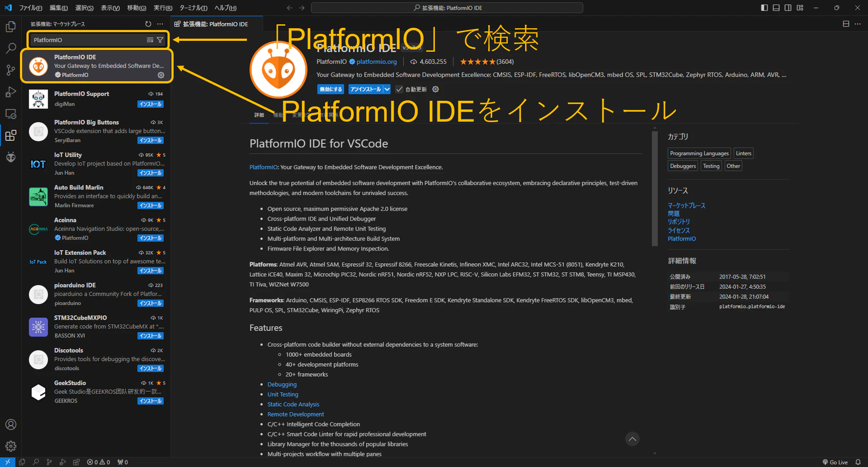Open problems errors and warnings indicator
Image resolution: width=868 pixels, height=467 pixels.
99,462
